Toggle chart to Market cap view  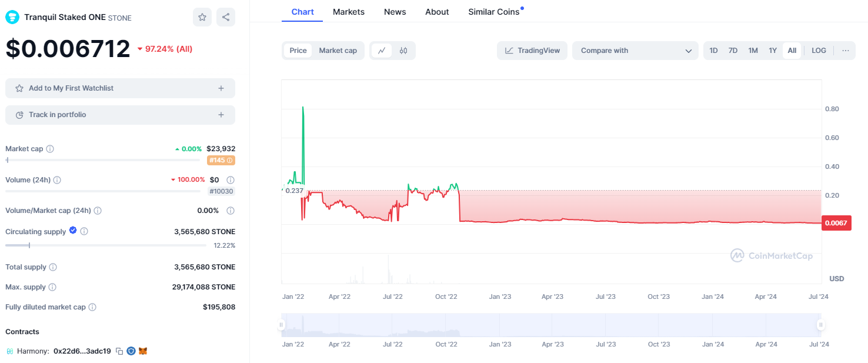click(338, 51)
